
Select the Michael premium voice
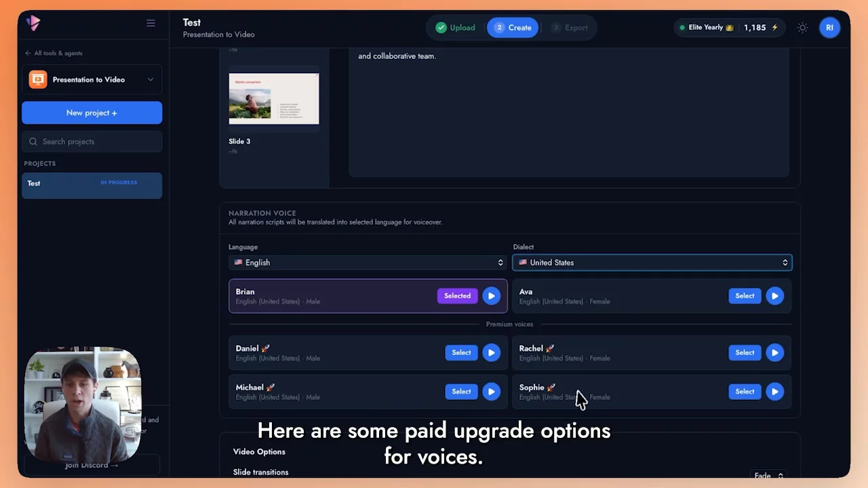461,391
